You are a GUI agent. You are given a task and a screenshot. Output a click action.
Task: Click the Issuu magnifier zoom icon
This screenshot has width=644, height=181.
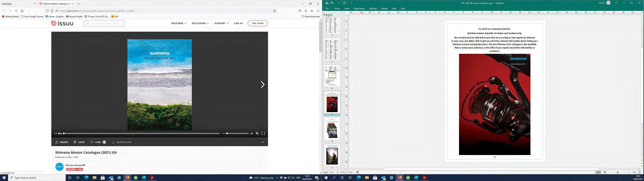[x=257, y=134]
